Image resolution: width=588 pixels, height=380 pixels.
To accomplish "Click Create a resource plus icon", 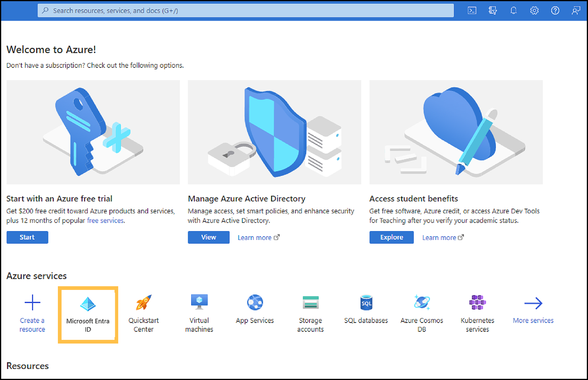I will point(32,302).
